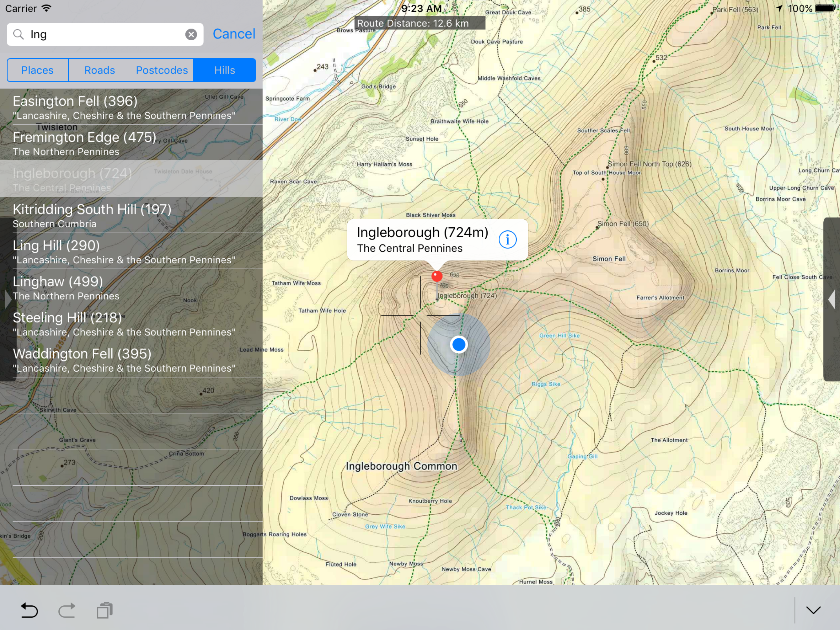Tap the Souther Scales Fell label

click(604, 130)
